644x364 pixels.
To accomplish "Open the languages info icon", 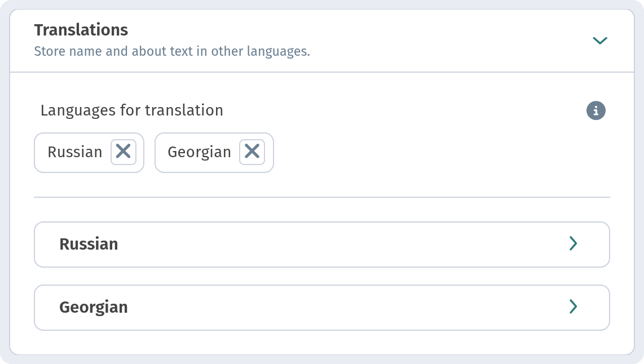I will point(596,110).
